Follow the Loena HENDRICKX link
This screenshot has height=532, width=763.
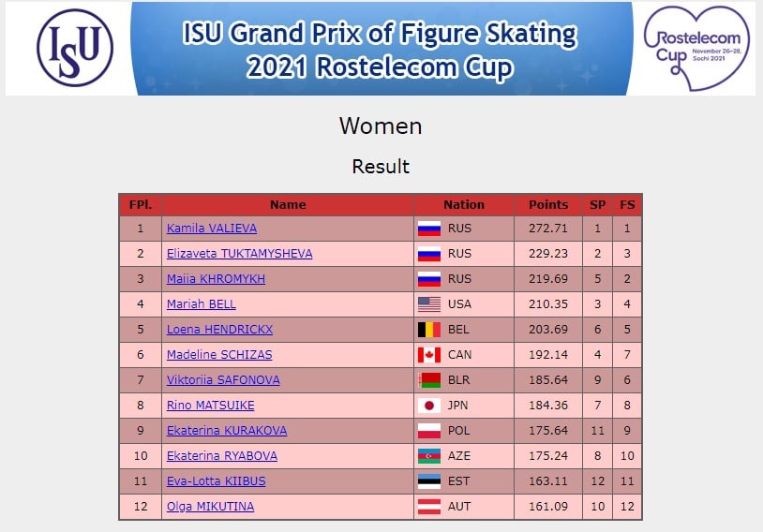point(219,329)
